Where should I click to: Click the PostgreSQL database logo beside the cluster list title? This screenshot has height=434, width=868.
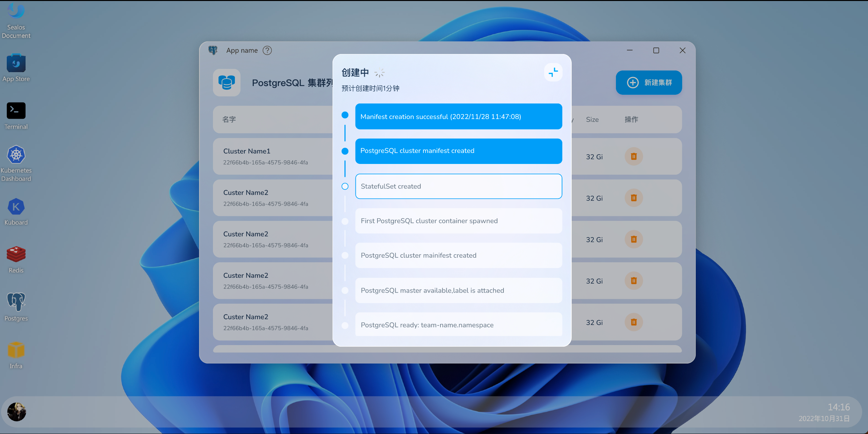227,82
